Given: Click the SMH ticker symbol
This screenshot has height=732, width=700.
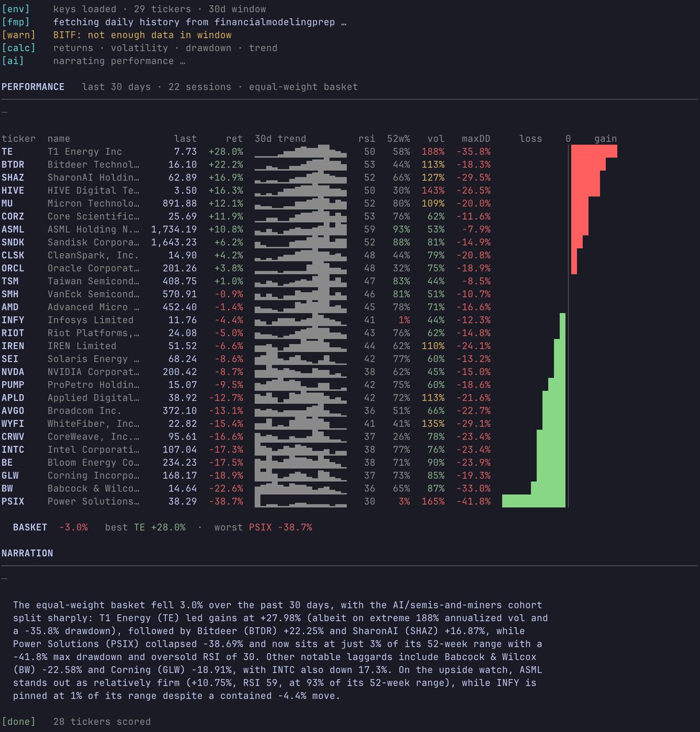Looking at the screenshot, I should [10, 294].
